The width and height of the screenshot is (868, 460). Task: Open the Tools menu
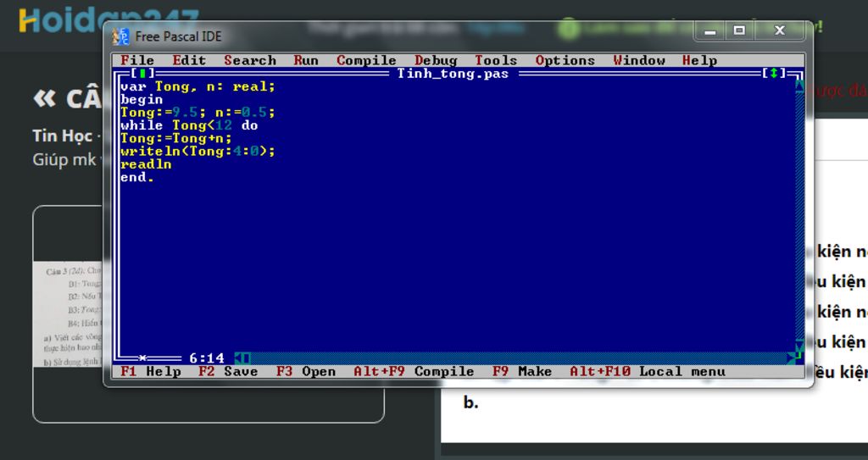pyautogui.click(x=496, y=60)
